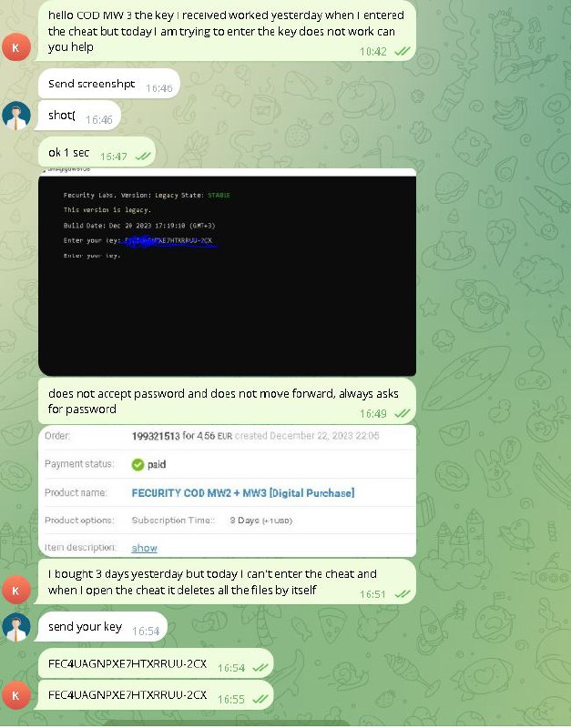Click 'FECURITY COD MW2 + MW3 [Digital Purchase]' product link

coord(243,492)
